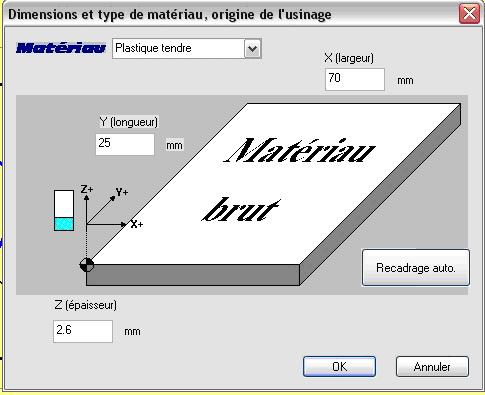Viewport: 485px width, 395px height.
Task: Click the cyan Z-level gauge indicator
Action: pyautogui.click(x=64, y=224)
